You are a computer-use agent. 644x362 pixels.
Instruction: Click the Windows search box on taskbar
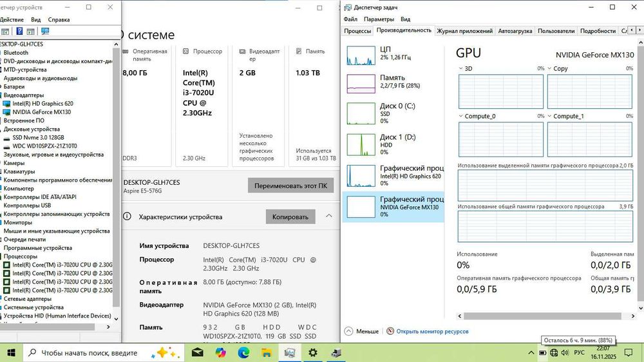click(x=102, y=352)
